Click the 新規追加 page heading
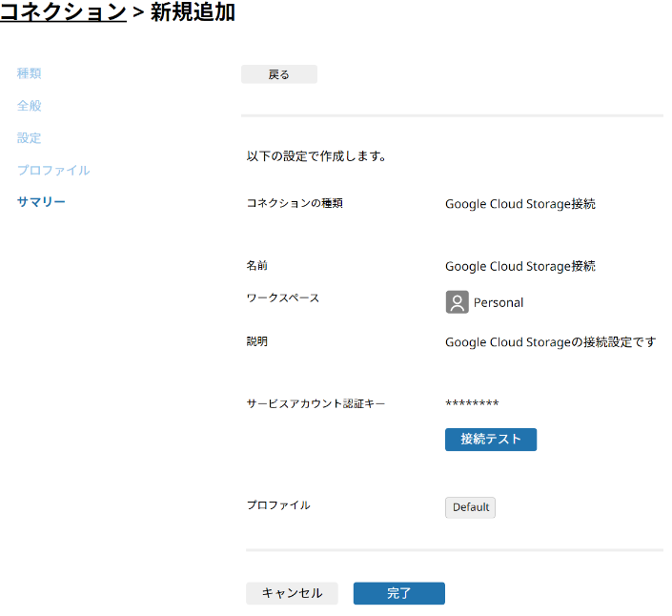The height and width of the screenshot is (616, 672). 193,12
